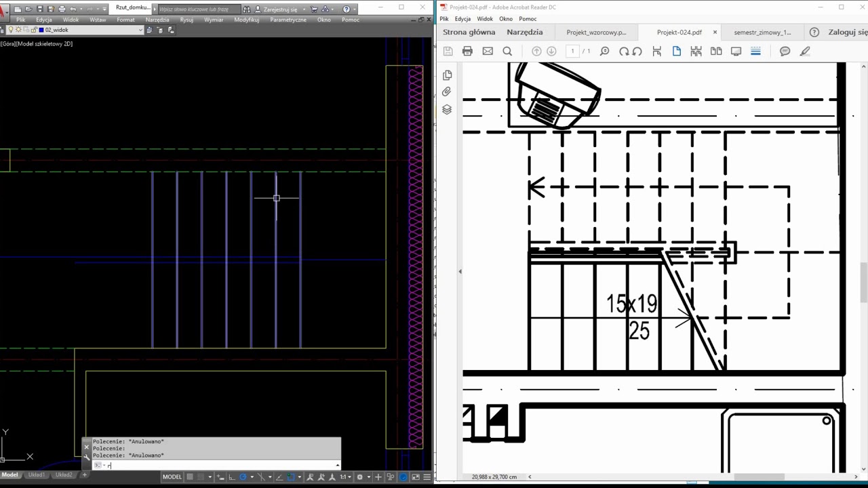This screenshot has height=488, width=868.
Task: Open the annotation scale 1:1 dropdown
Action: pos(345,477)
